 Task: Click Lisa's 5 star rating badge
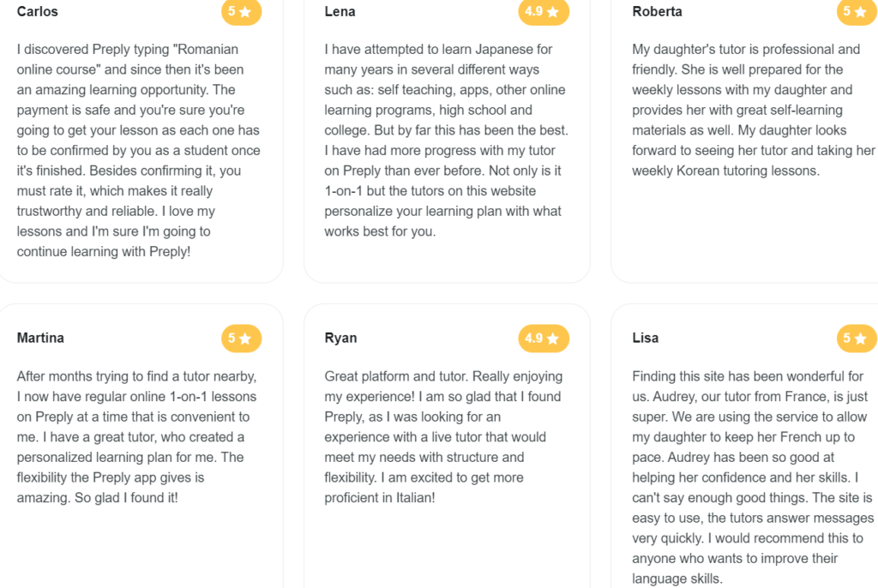(x=857, y=339)
